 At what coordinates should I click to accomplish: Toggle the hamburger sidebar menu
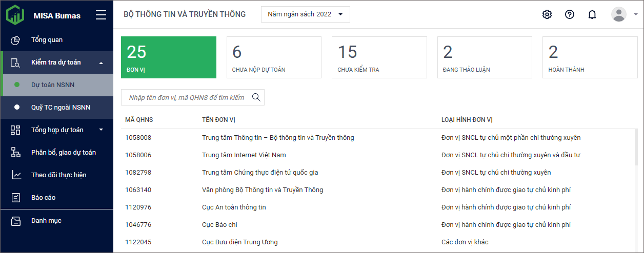pos(101,15)
